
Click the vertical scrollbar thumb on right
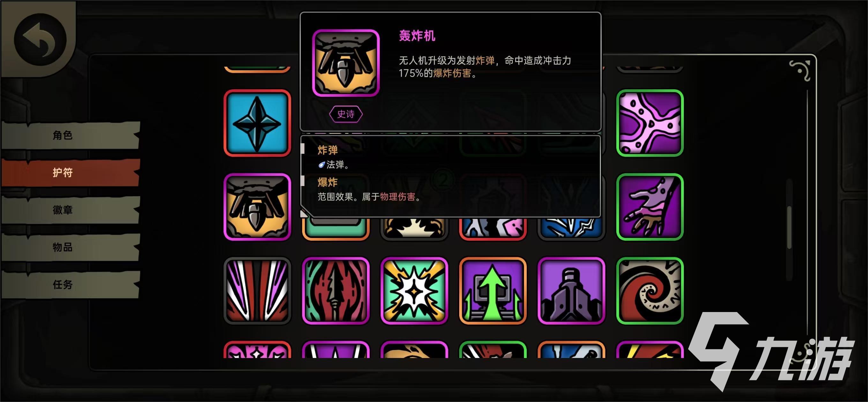pyautogui.click(x=789, y=227)
